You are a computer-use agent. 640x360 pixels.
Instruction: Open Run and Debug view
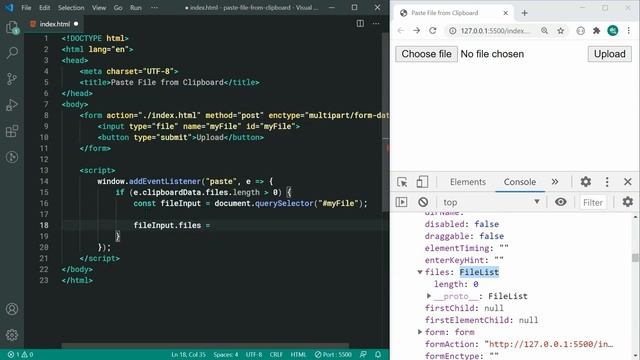click(12, 105)
